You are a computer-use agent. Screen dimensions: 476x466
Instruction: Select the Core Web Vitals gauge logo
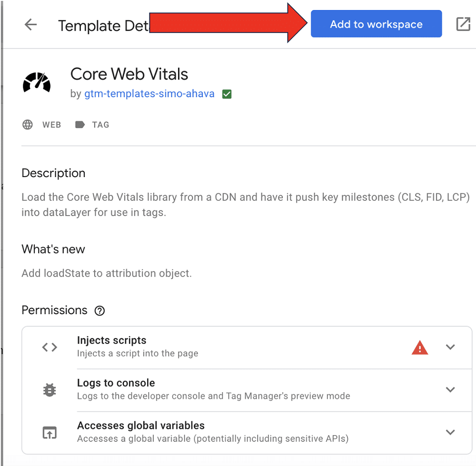pyautogui.click(x=37, y=81)
